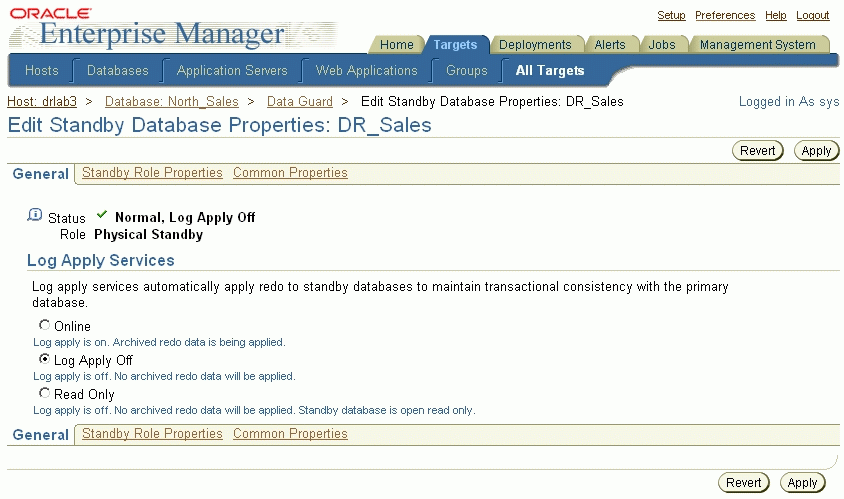
Task: Go to the Data Guard breadcrumb
Action: tap(300, 101)
